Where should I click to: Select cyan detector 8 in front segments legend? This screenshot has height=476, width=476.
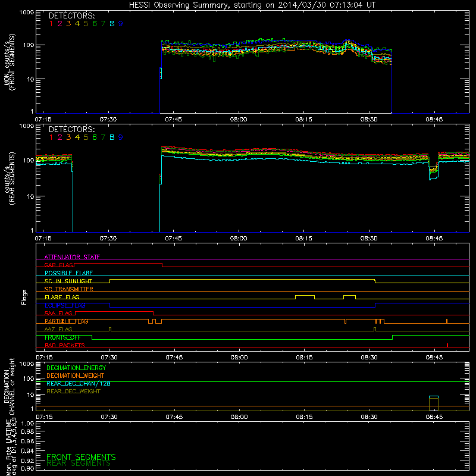(112, 24)
